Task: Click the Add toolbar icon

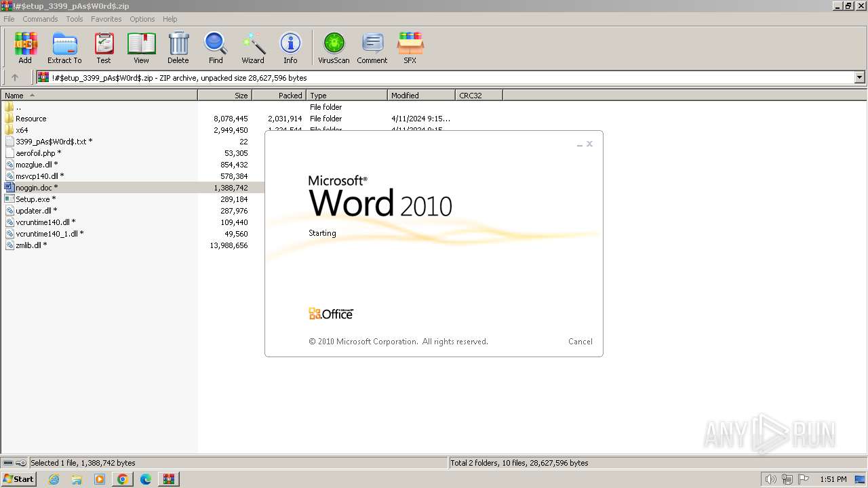Action: [x=25, y=47]
